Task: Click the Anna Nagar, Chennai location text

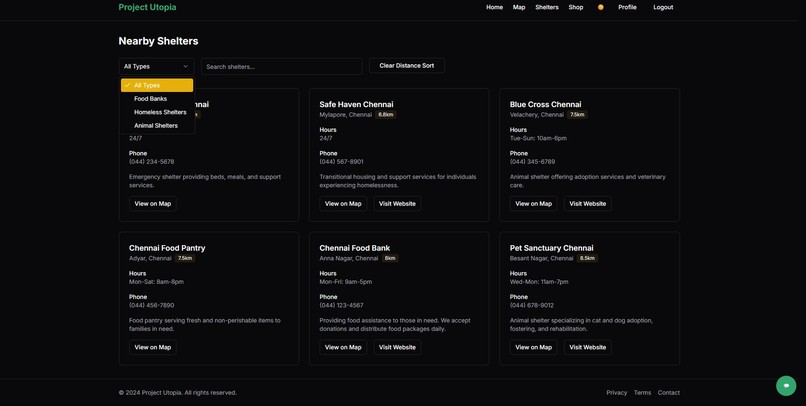Action: tap(349, 258)
